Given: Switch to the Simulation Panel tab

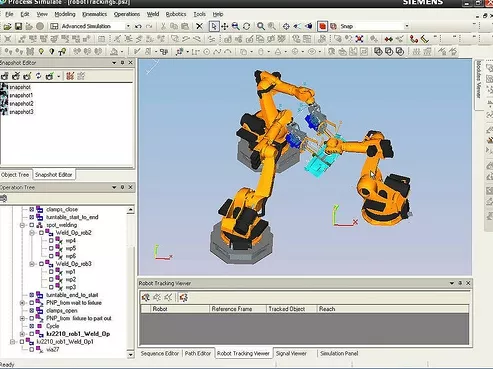Looking at the screenshot, I should coord(339,353).
